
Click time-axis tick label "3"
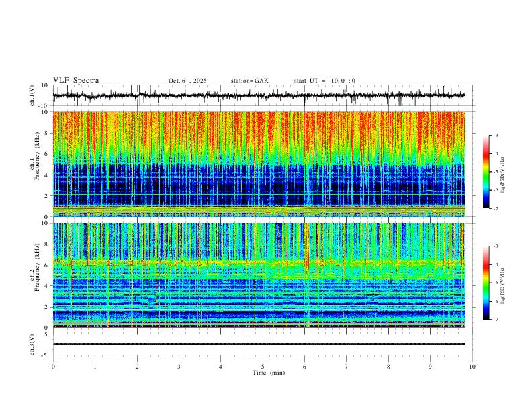(179, 367)
